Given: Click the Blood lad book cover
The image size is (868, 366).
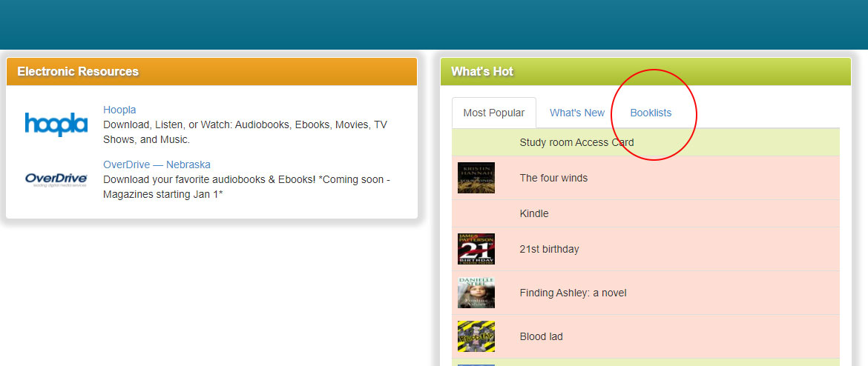Looking at the screenshot, I should [x=476, y=336].
